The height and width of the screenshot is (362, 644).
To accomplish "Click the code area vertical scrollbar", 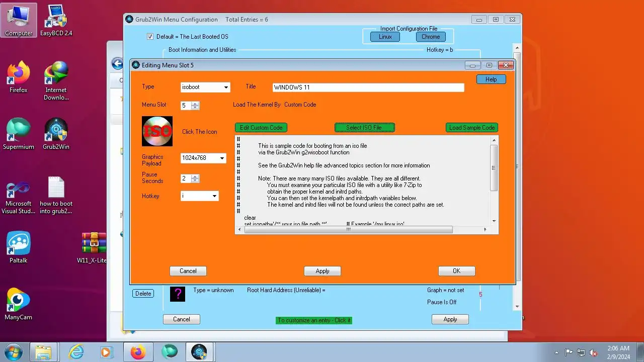I will click(494, 167).
